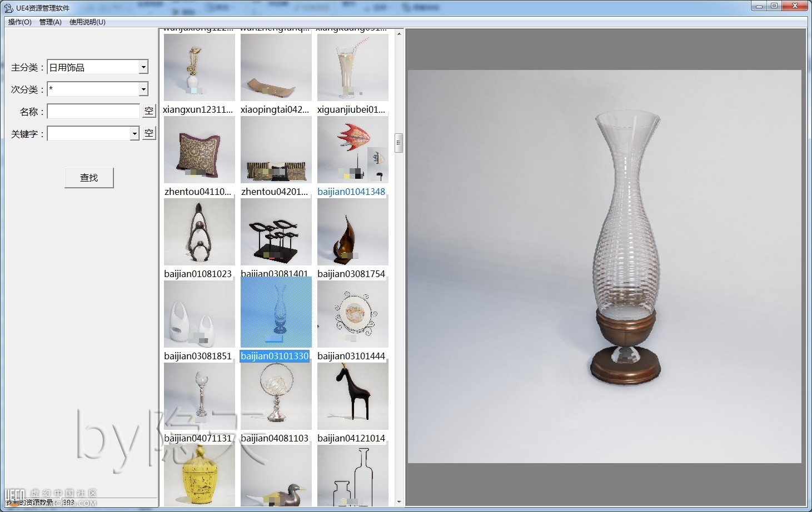Click the baijian03081851 name label

point(198,356)
